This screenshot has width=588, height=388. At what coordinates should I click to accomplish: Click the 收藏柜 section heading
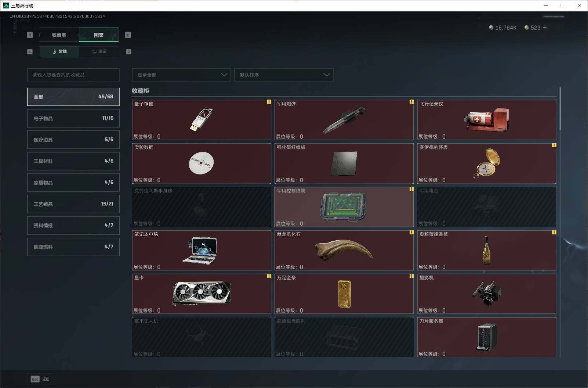141,91
